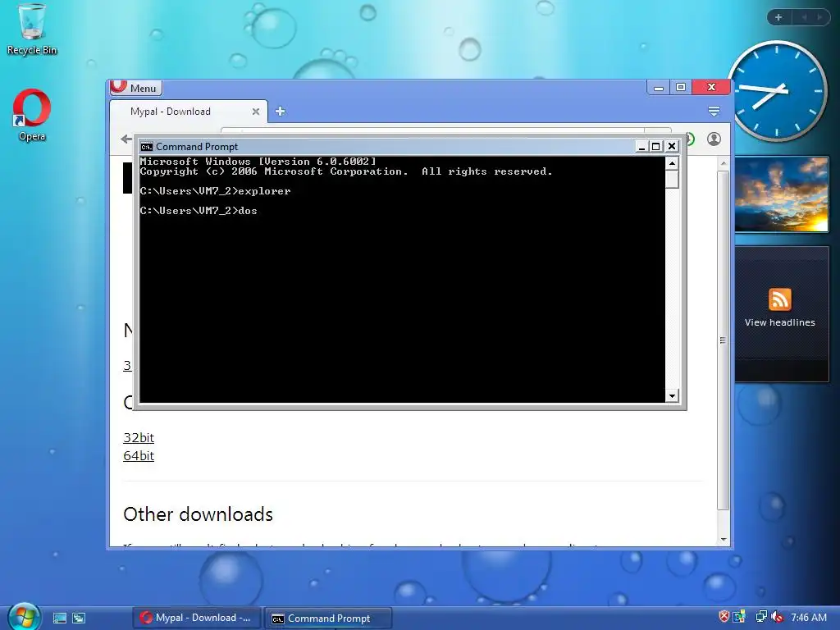The image size is (840, 630).
Task: Click Show Desktop quick launch icon
Action: click(x=59, y=619)
